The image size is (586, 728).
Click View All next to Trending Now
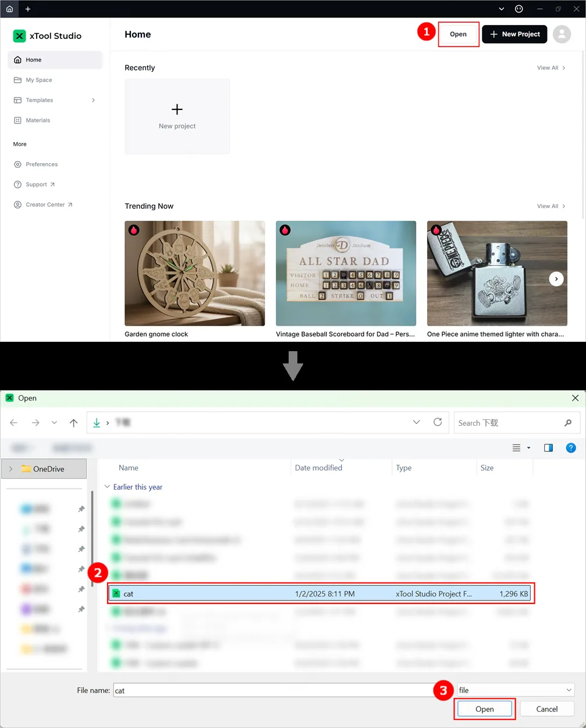[551, 206]
